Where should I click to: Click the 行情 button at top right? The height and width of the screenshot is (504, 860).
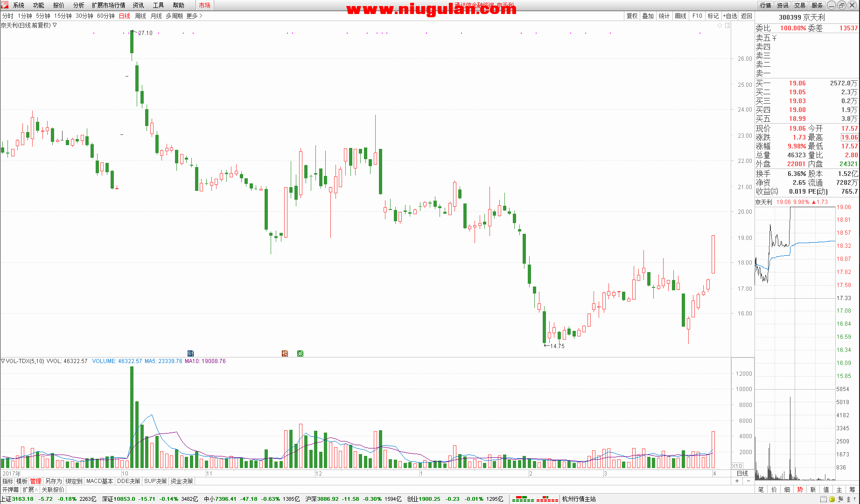[766, 5]
